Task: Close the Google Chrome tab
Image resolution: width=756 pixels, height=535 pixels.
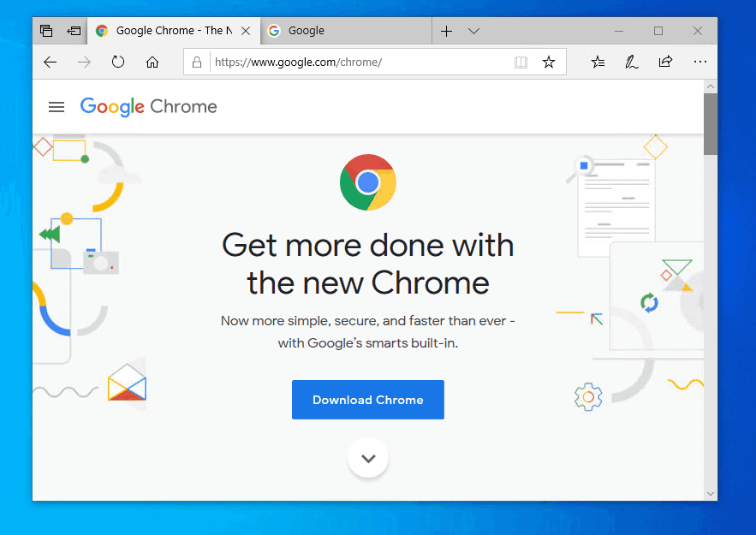Action: tap(246, 31)
